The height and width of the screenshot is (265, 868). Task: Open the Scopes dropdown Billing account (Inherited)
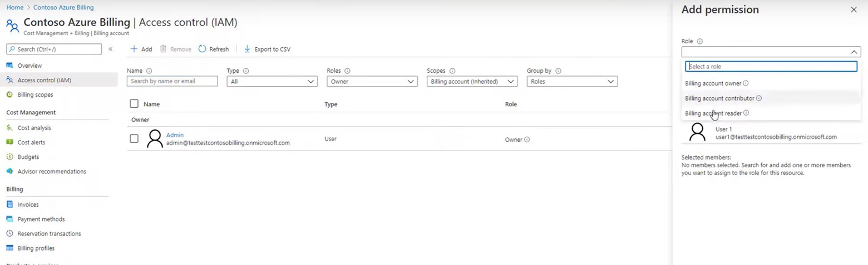[472, 82]
